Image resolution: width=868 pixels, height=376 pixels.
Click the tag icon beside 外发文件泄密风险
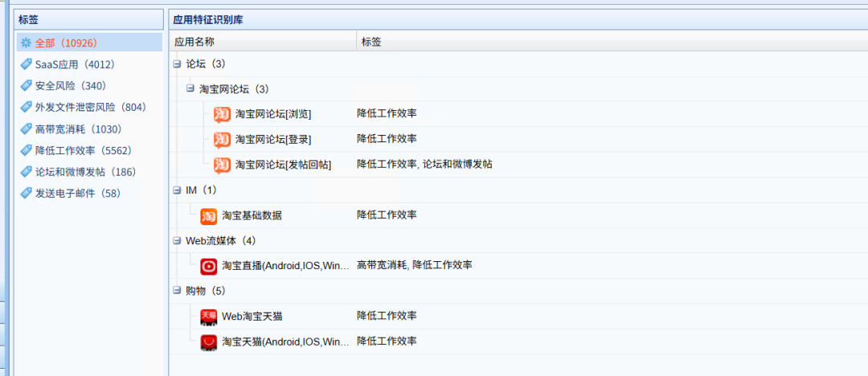tap(26, 108)
